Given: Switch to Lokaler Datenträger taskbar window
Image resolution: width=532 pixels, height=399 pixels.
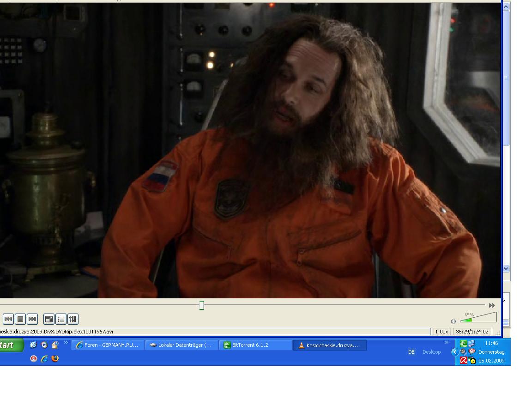Looking at the screenshot, I should tap(181, 345).
